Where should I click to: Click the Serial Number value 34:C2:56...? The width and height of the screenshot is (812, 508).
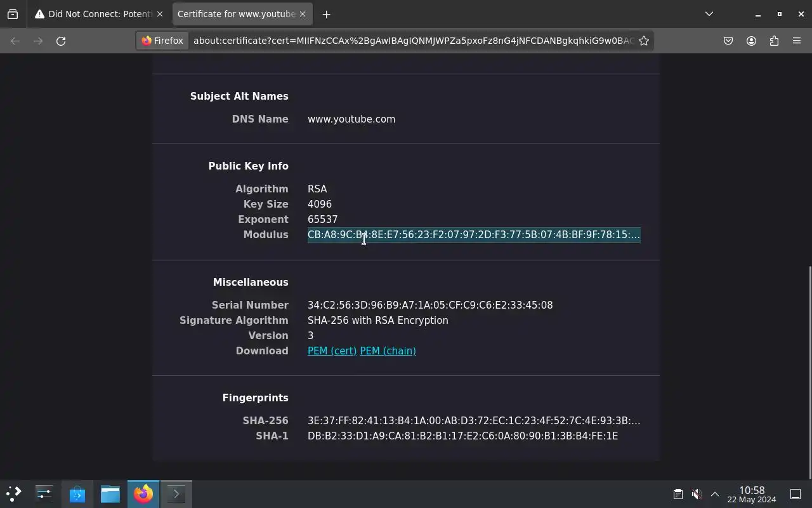coord(430,305)
